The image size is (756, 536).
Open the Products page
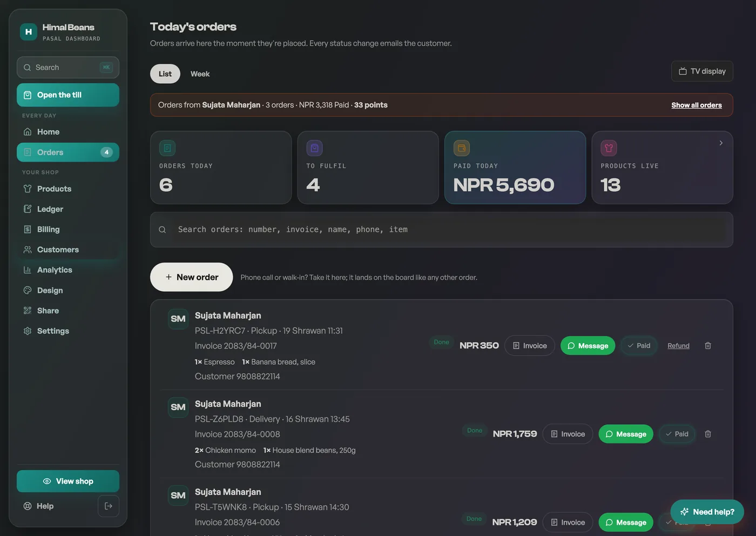tap(68, 189)
